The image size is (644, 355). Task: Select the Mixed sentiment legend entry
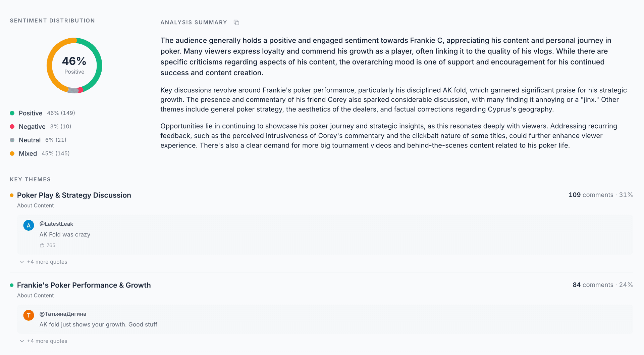(28, 153)
